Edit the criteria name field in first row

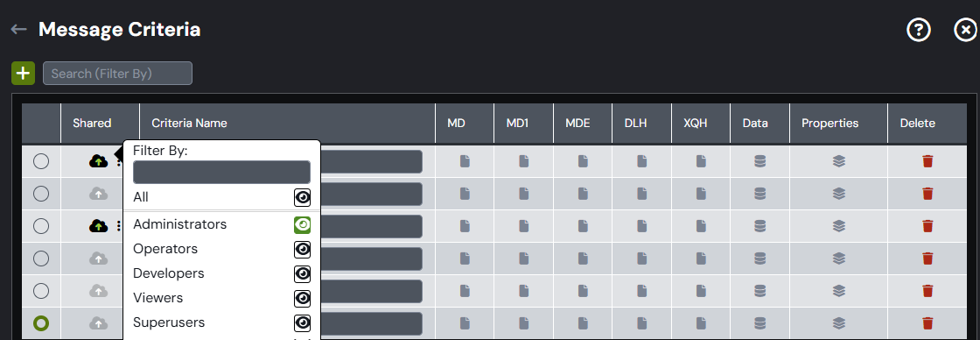pyautogui.click(x=372, y=161)
